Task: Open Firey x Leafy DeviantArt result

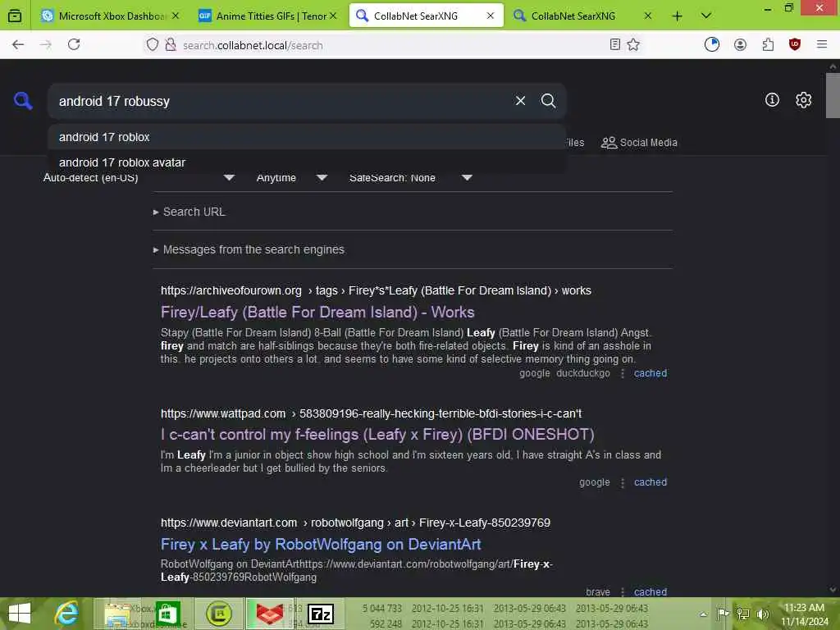Action: pos(321,545)
